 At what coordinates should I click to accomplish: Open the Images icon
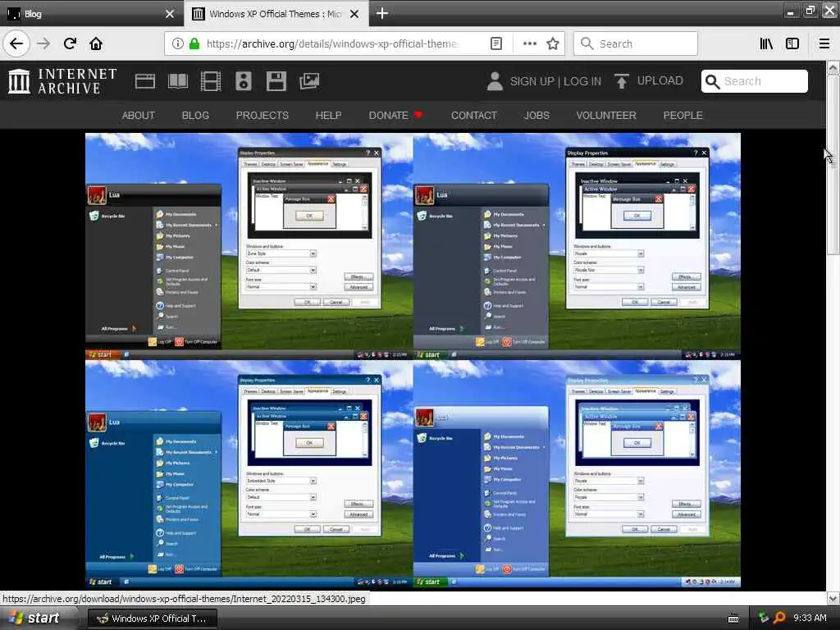309,81
